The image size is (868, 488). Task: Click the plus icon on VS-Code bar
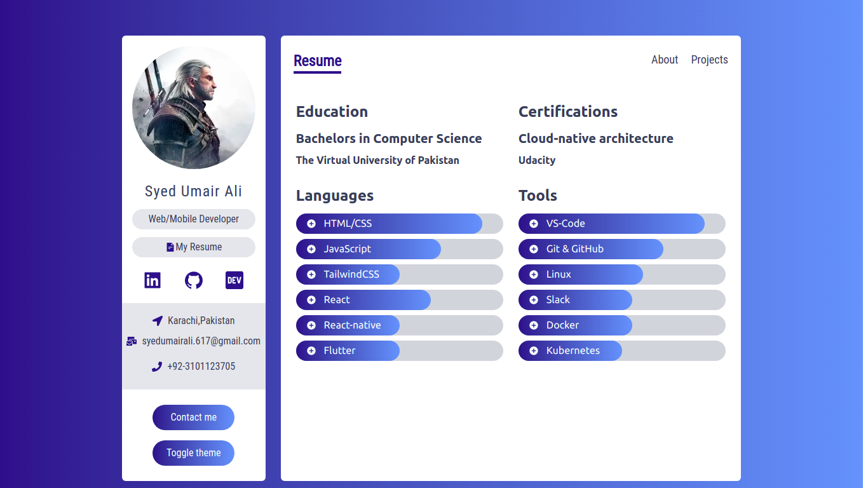coord(534,224)
